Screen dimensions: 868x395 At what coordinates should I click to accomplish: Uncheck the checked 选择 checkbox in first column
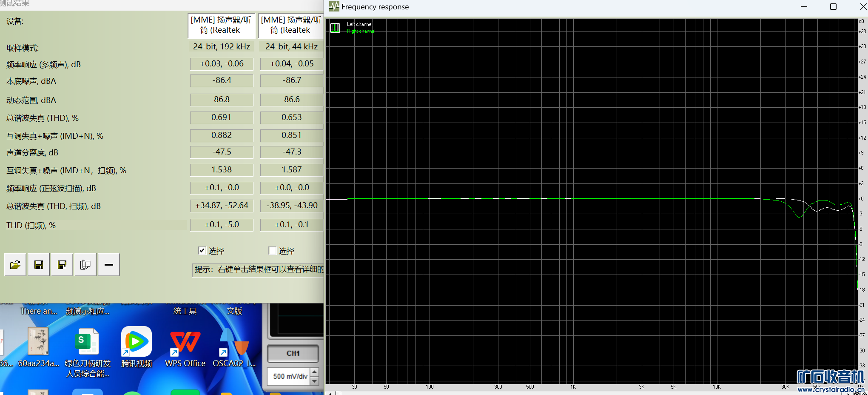tap(202, 251)
